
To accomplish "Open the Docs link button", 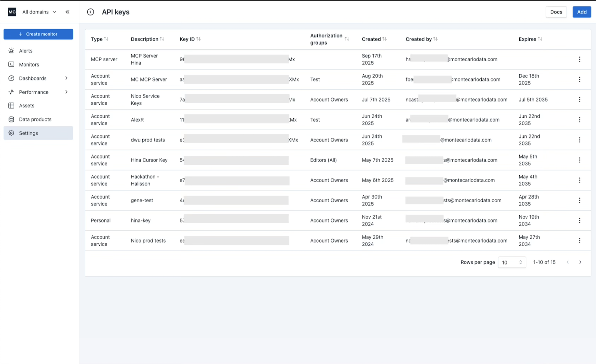I will coord(556,12).
